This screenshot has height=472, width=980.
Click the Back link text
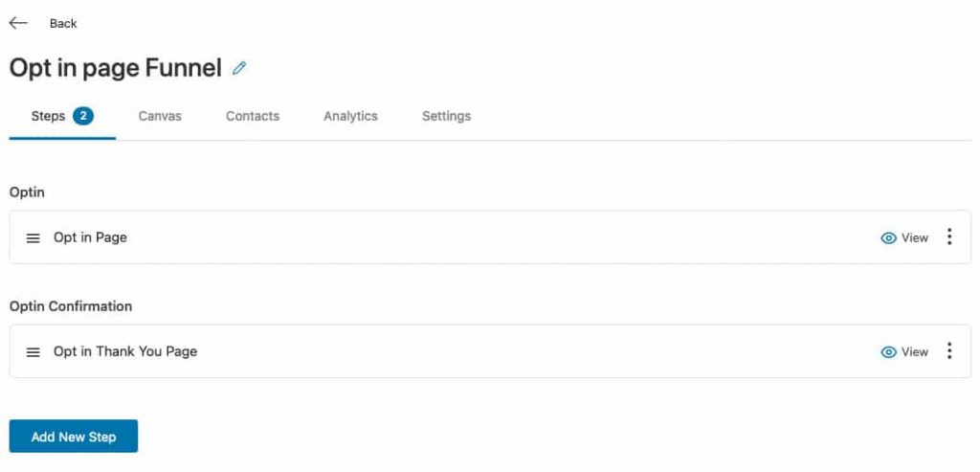point(63,24)
